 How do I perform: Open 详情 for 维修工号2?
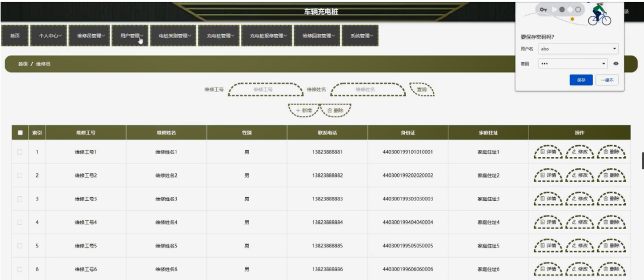tap(548, 175)
